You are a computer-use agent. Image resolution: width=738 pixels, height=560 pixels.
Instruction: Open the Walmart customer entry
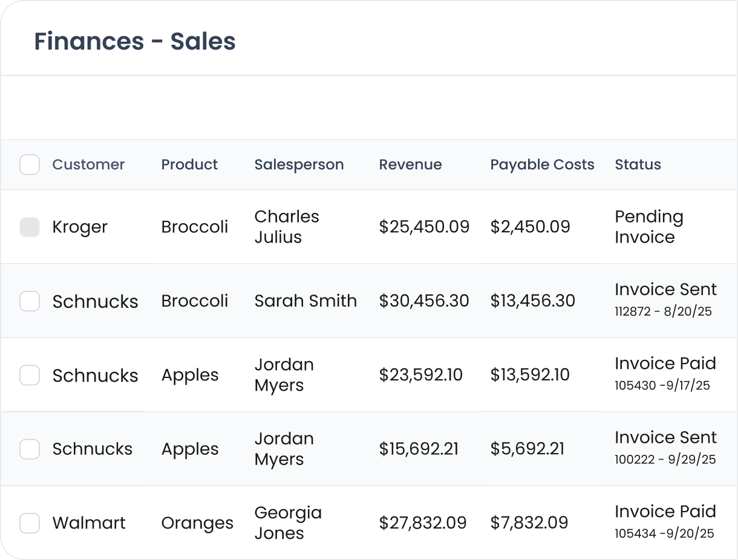[x=89, y=523]
